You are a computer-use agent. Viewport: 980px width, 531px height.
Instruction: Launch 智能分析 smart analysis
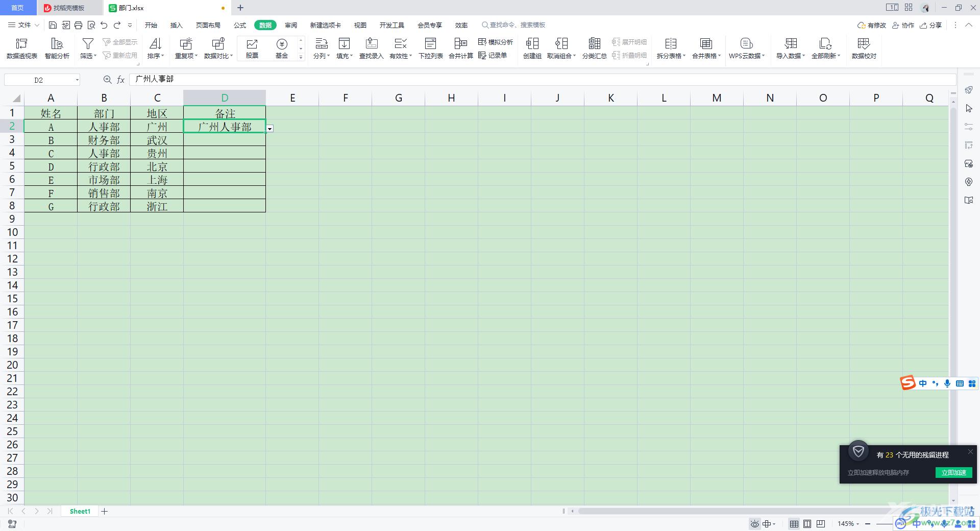click(57, 49)
